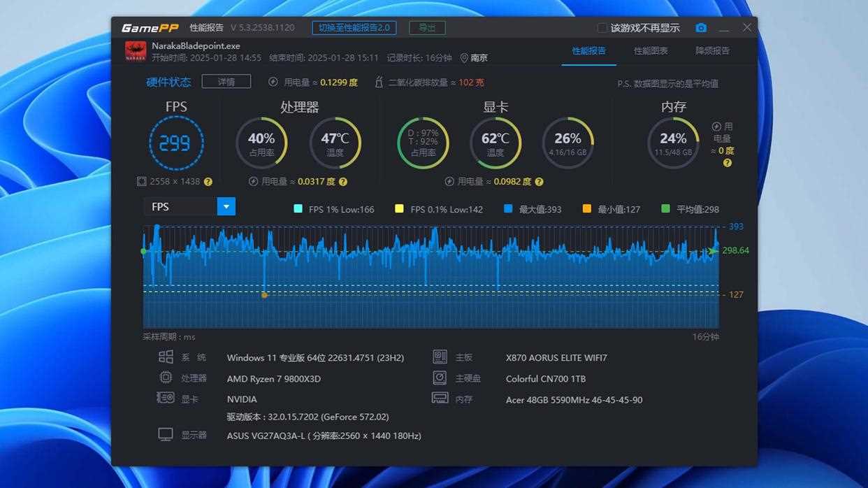
Task: Click the GPU 占用率 gauge showing D:97%
Action: click(424, 143)
